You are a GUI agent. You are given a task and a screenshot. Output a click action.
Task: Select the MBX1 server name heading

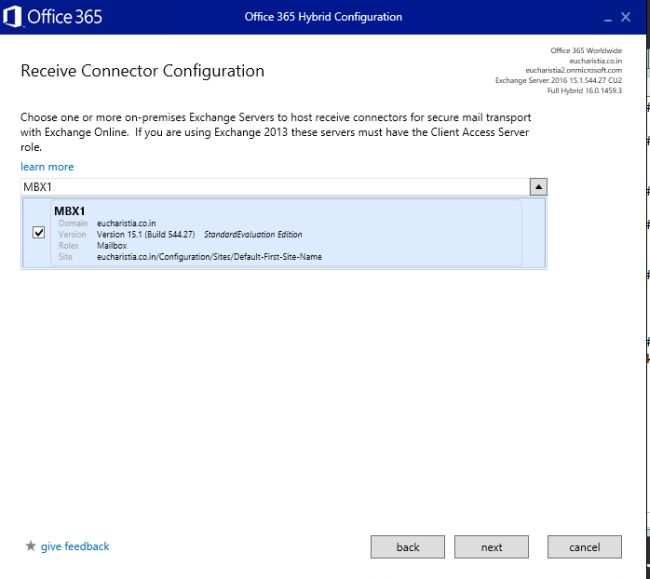pos(70,211)
